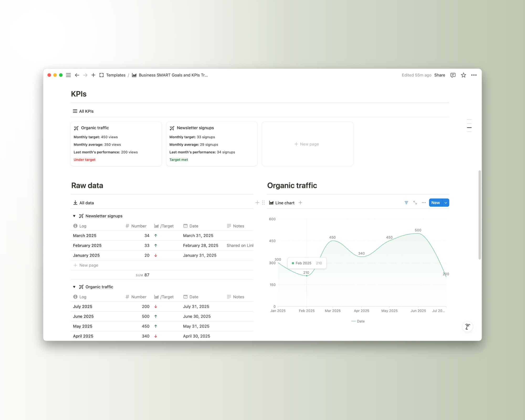Viewport: 525px width, 420px height.
Task: Click the New button on the chart
Action: coord(435,203)
